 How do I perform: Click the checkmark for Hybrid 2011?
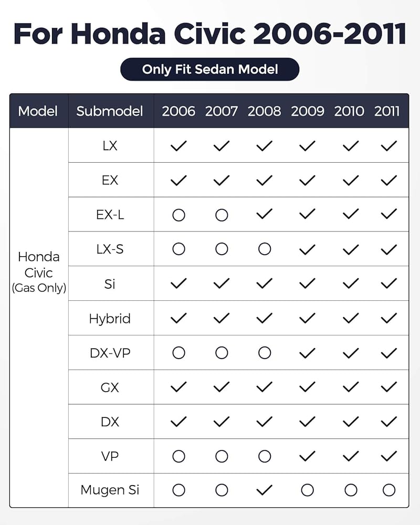click(x=389, y=318)
